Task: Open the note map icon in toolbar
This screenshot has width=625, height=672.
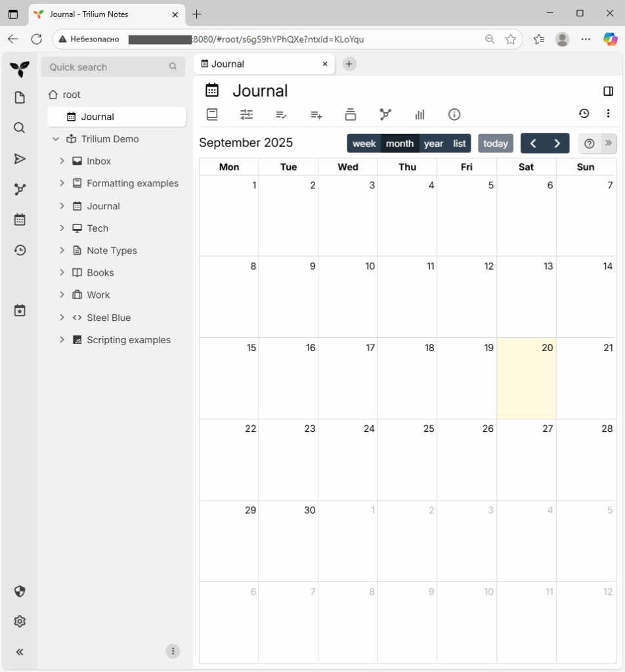Action: tap(385, 114)
